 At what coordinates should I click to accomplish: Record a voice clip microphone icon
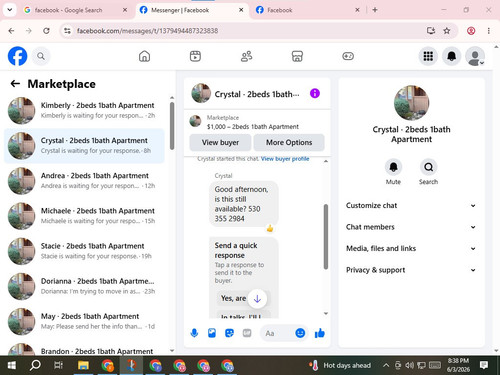tap(194, 333)
